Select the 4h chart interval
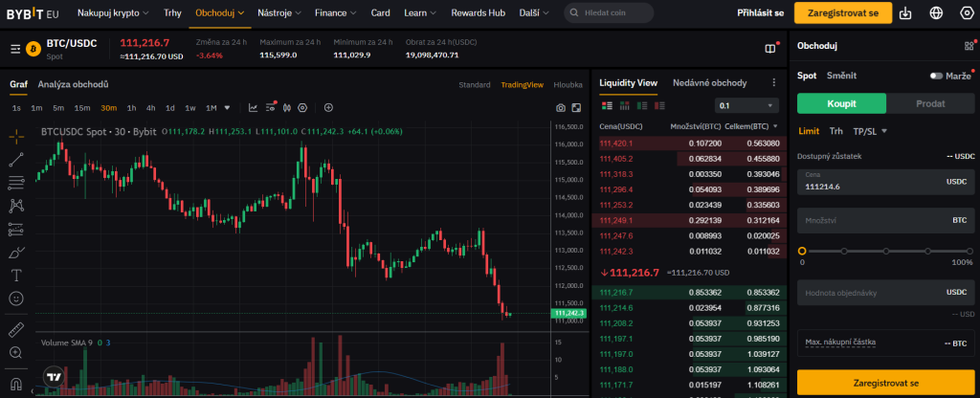The height and width of the screenshot is (398, 980). pyautogui.click(x=150, y=107)
